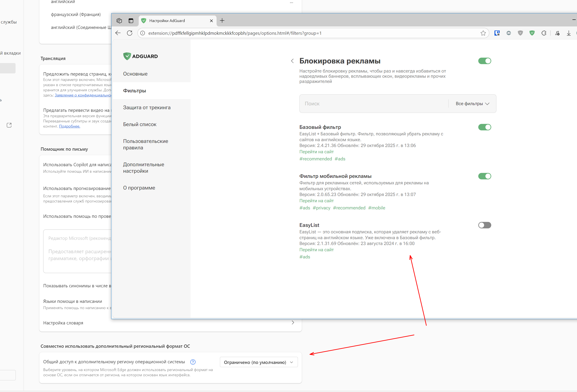Expand the Все фильтры dropdown
The image size is (577, 392).
(472, 104)
